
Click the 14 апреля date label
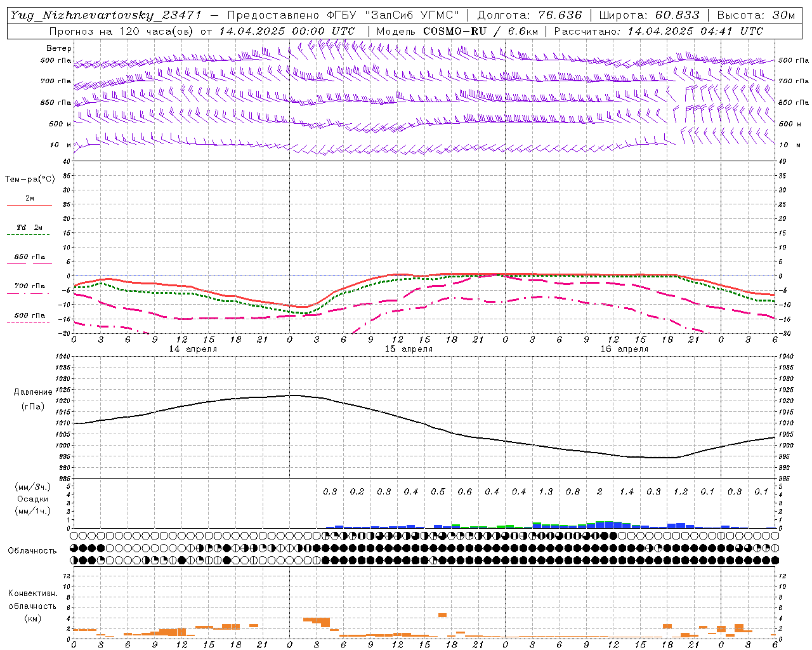pyautogui.click(x=193, y=349)
